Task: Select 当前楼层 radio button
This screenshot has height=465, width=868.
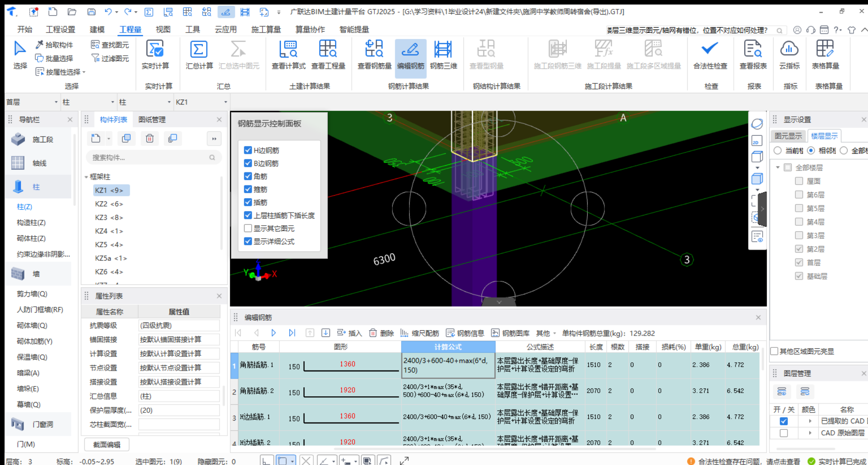Action: tap(778, 151)
